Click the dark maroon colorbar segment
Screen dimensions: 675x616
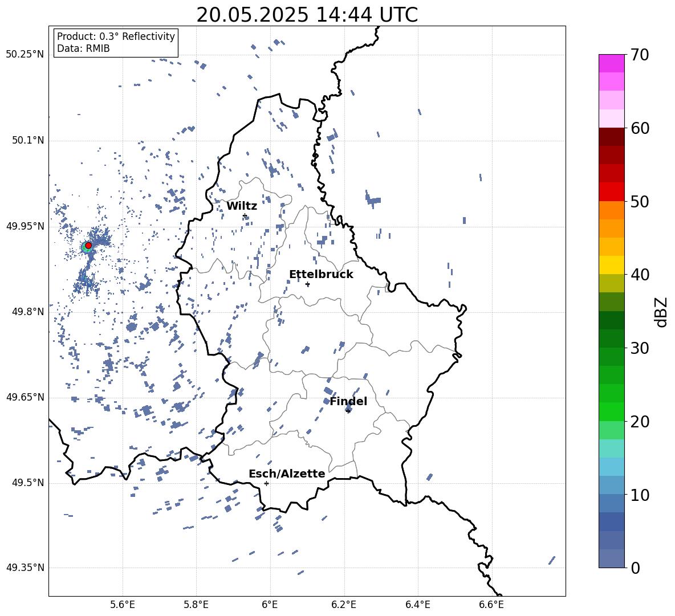tap(612, 137)
